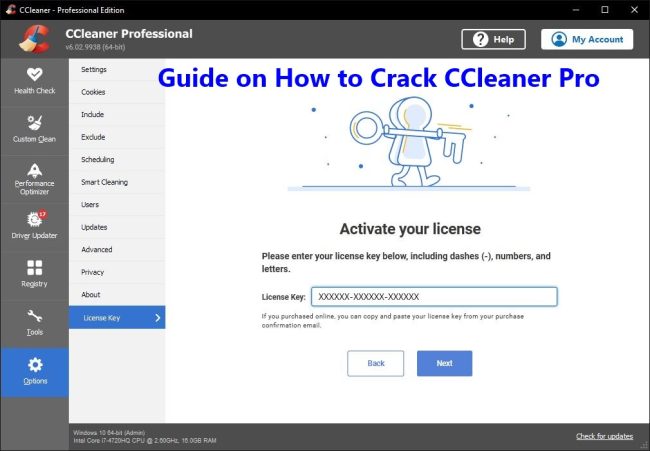Open Custom Clean broom icon
This screenshot has width=650, height=451.
(34, 123)
